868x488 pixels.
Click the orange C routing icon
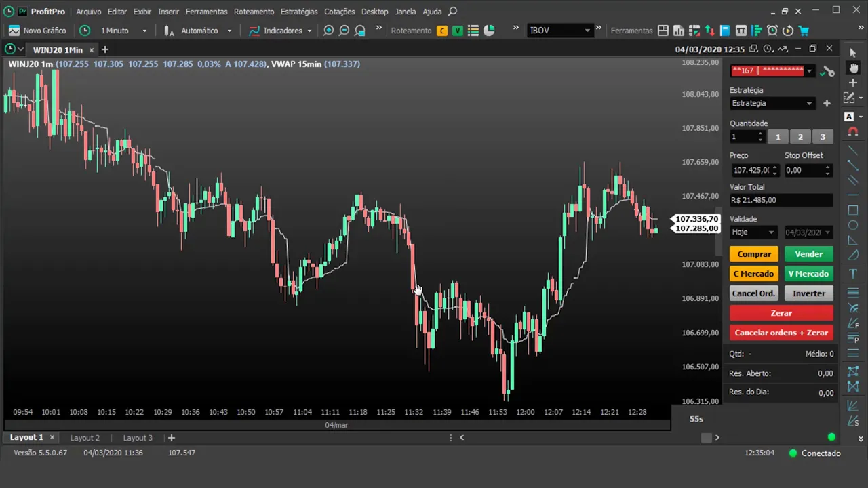tap(442, 30)
